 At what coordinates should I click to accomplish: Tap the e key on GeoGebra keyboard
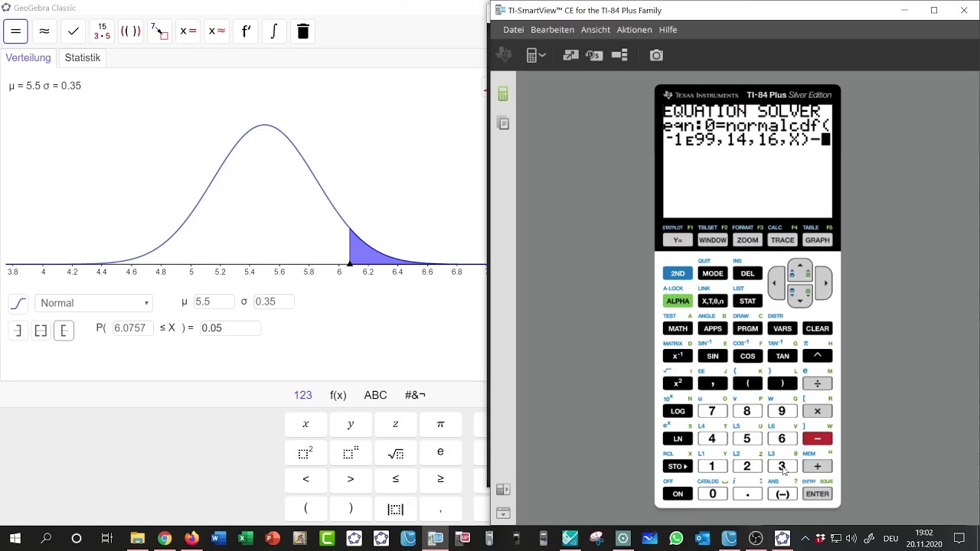[440, 452]
